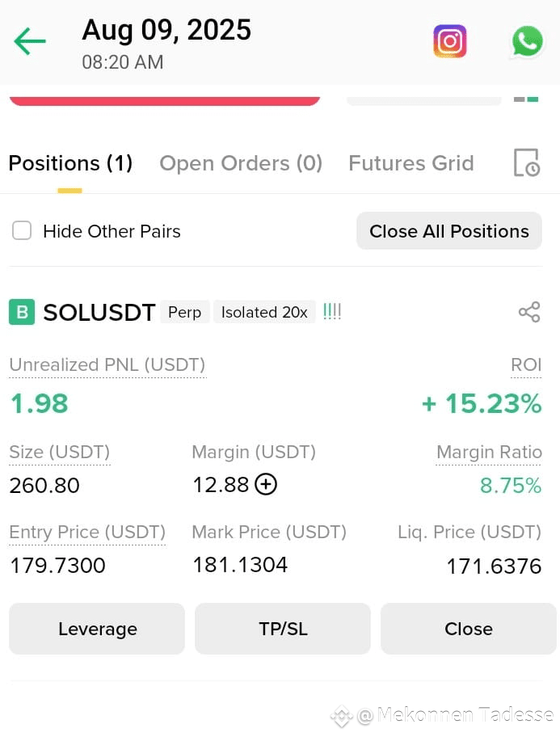Screen dimensions: 560x737
Task: Tap the red progress bar
Action: [165, 100]
